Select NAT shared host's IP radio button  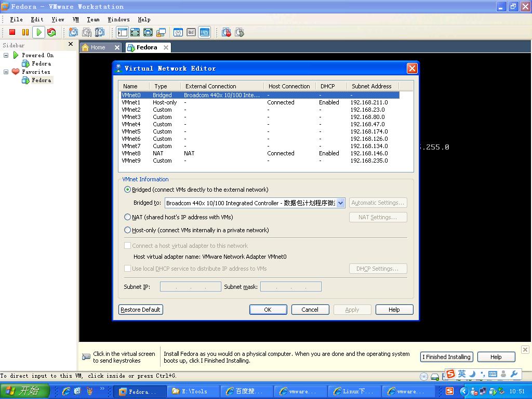tap(127, 217)
